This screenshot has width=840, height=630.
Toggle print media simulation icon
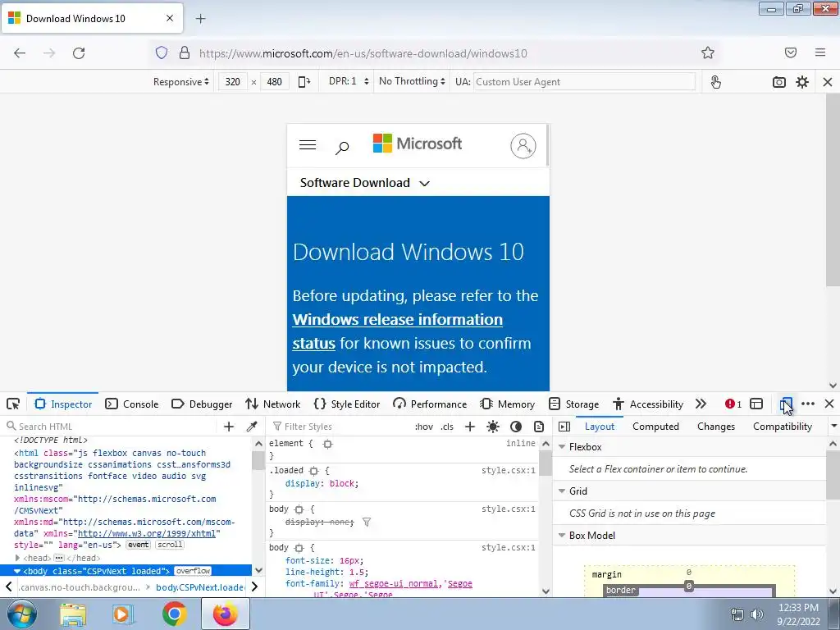[539, 427]
